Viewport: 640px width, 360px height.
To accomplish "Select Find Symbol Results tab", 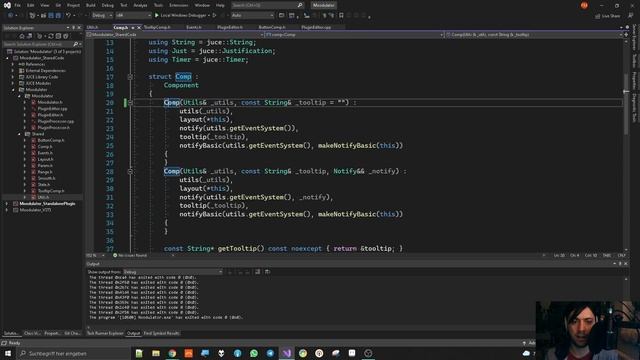I will point(161,333).
